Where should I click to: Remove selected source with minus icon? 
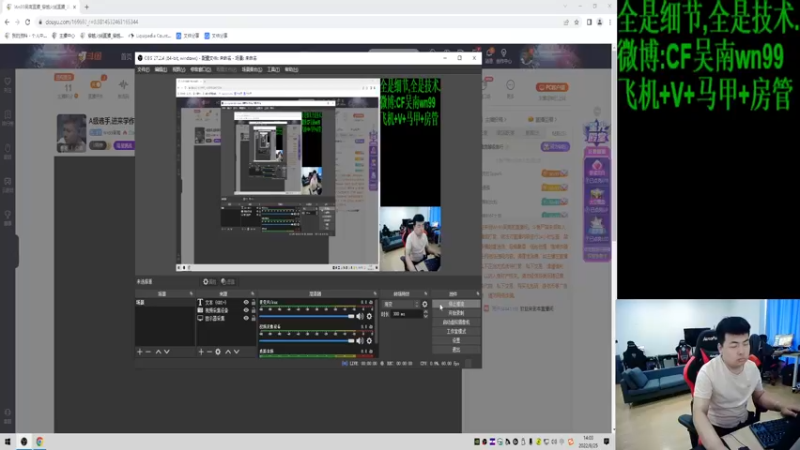tap(209, 352)
